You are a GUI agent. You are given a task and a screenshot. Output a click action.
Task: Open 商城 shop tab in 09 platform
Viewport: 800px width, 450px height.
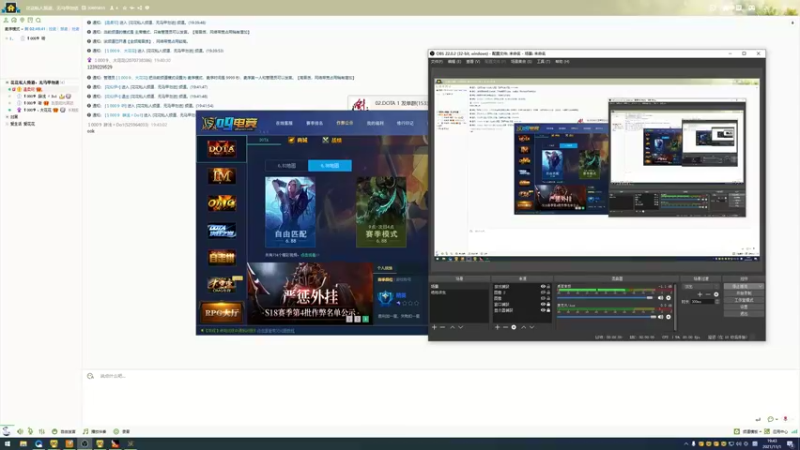pos(298,140)
